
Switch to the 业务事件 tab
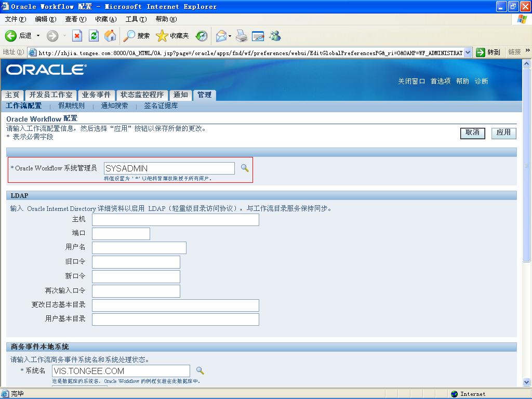96,95
